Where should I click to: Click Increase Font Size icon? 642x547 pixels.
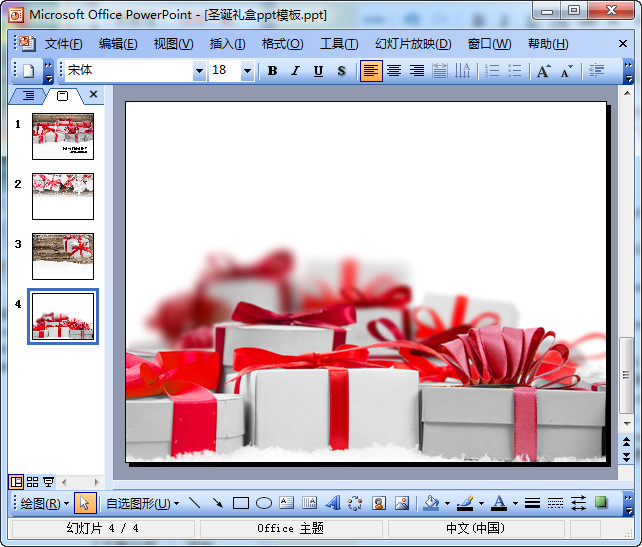544,71
